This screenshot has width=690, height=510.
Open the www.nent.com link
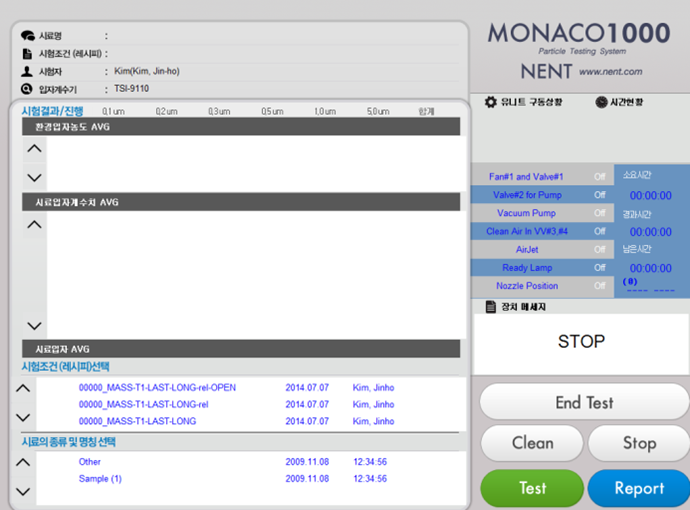tap(610, 72)
